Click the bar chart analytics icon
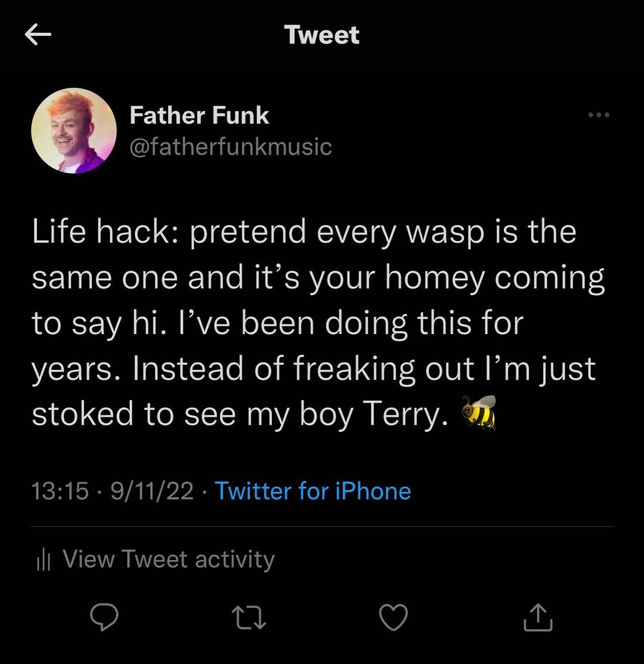The height and width of the screenshot is (664, 644). [x=42, y=560]
